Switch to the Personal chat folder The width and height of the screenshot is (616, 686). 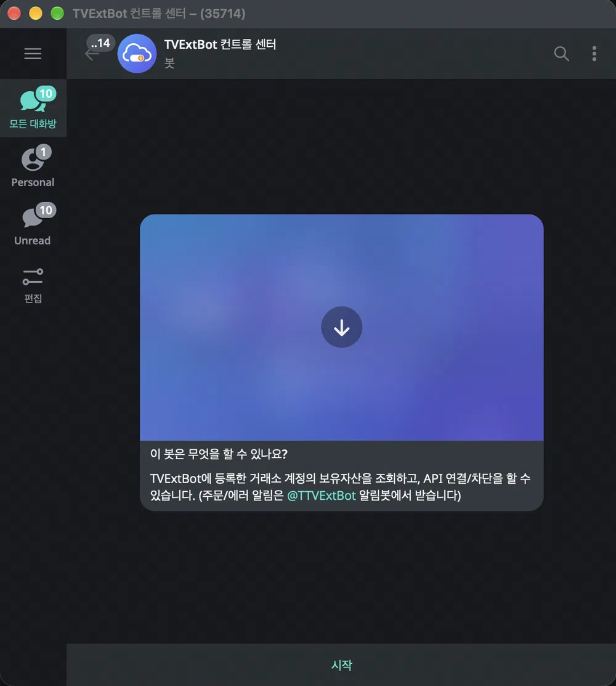[x=33, y=166]
